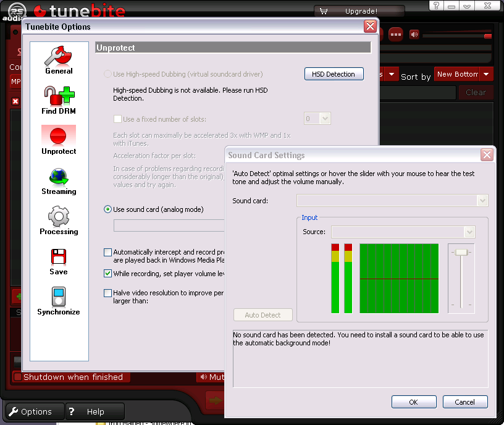This screenshot has width=504, height=425.
Task: Click the red X icon in main window
Action: [x=15, y=101]
